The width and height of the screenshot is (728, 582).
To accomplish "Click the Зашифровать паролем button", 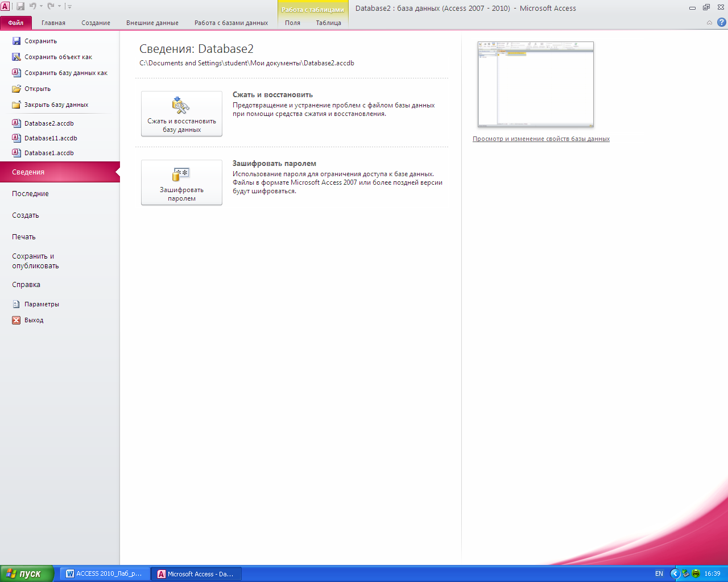I will click(x=181, y=182).
